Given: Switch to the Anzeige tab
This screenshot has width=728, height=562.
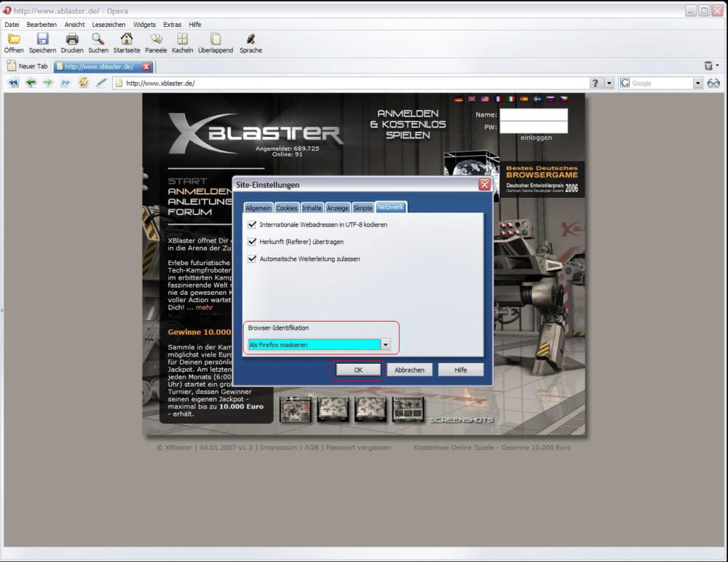Looking at the screenshot, I should click(x=338, y=208).
